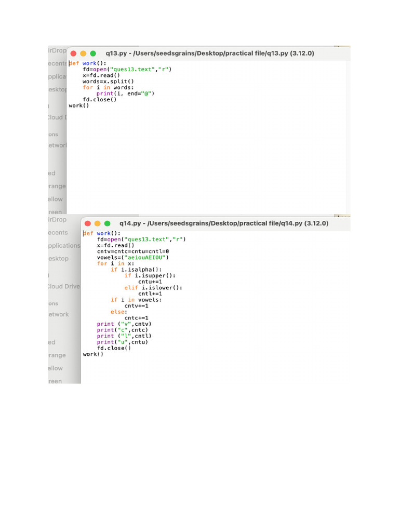The height and width of the screenshot is (532, 399).
Task: Click the q14.py window title bar text
Action: click(223, 223)
